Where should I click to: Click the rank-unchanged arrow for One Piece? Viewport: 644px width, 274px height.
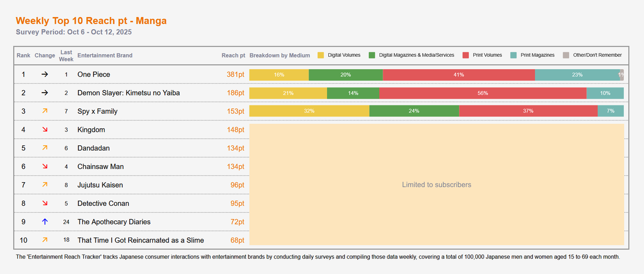pyautogui.click(x=45, y=75)
